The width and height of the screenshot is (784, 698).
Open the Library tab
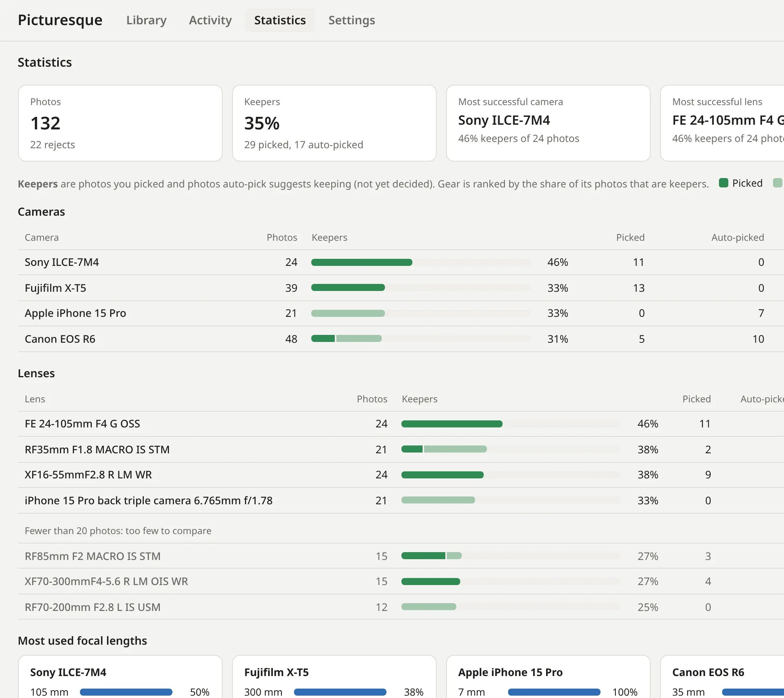click(146, 20)
